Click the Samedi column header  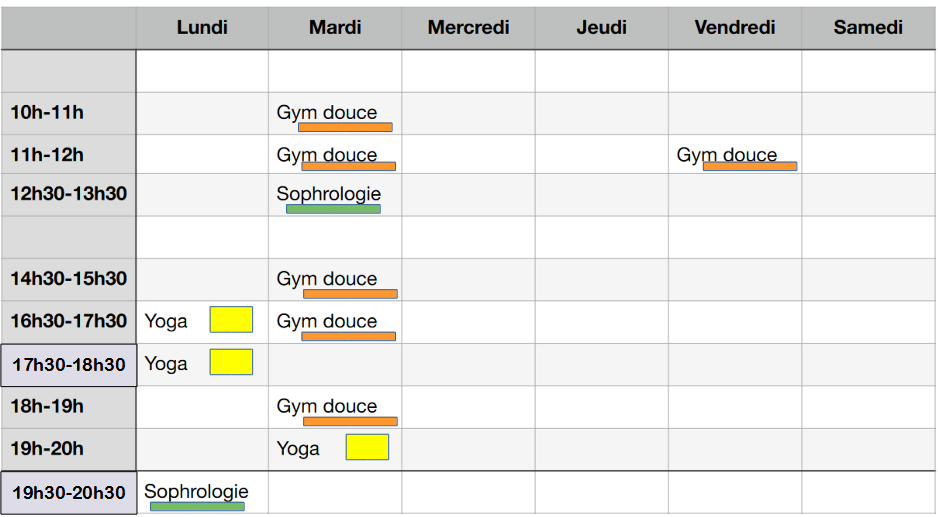868,28
